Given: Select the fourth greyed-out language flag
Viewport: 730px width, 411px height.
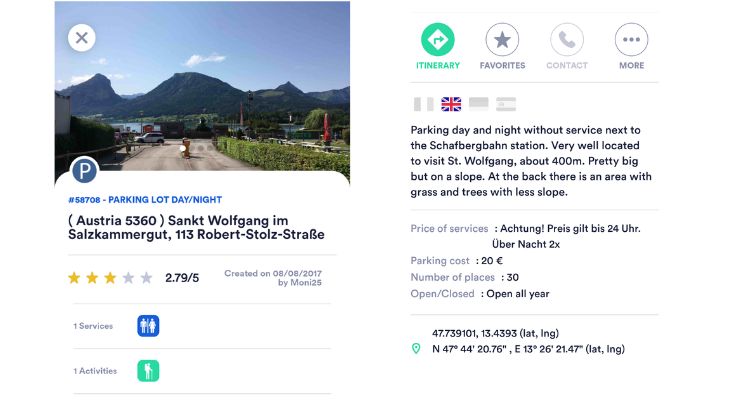Looking at the screenshot, I should click(x=506, y=104).
